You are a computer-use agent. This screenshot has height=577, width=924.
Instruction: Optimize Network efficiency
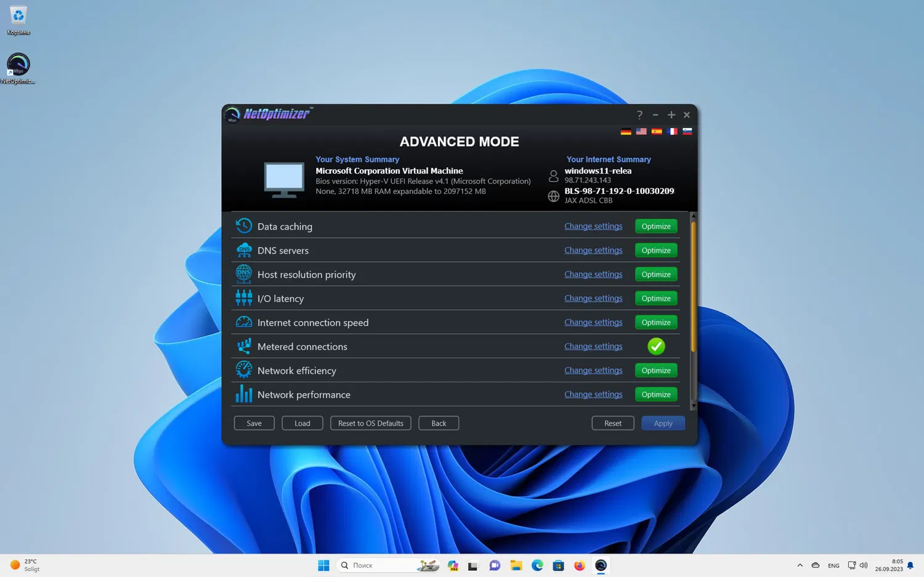click(x=656, y=370)
